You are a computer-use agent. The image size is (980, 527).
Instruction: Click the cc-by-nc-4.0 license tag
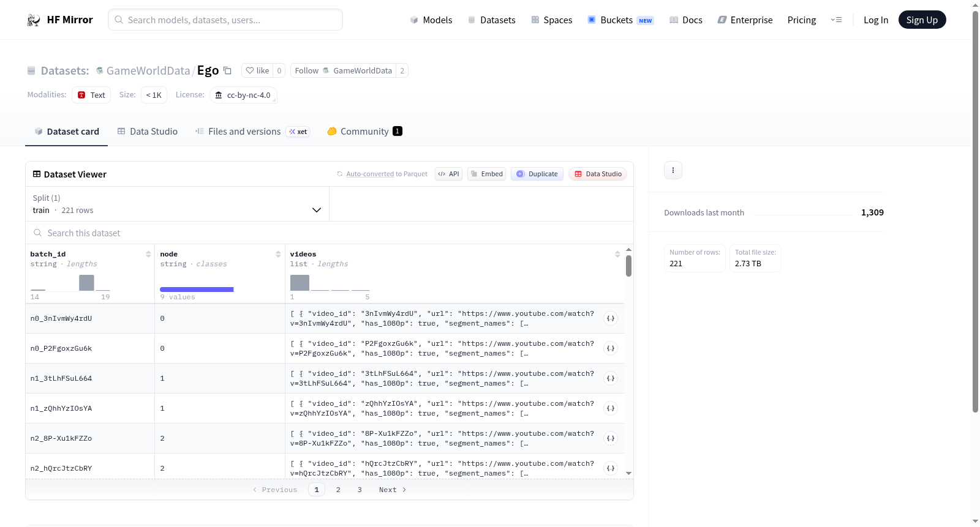pos(243,95)
